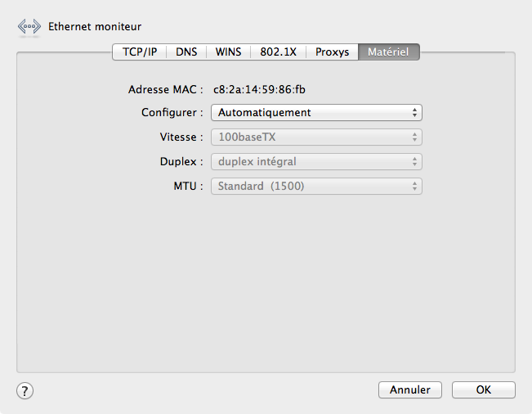Open help with the question mark button
Image resolution: width=532 pixels, height=414 pixels.
pyautogui.click(x=25, y=390)
